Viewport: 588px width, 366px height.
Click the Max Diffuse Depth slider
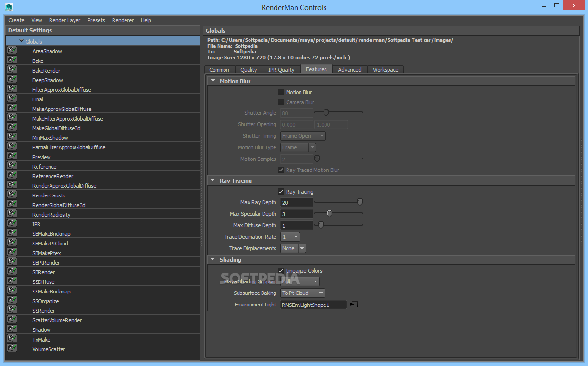pyautogui.click(x=338, y=225)
